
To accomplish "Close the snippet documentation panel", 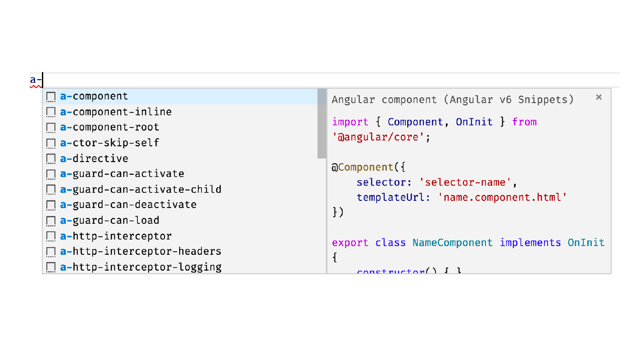I will click(599, 97).
